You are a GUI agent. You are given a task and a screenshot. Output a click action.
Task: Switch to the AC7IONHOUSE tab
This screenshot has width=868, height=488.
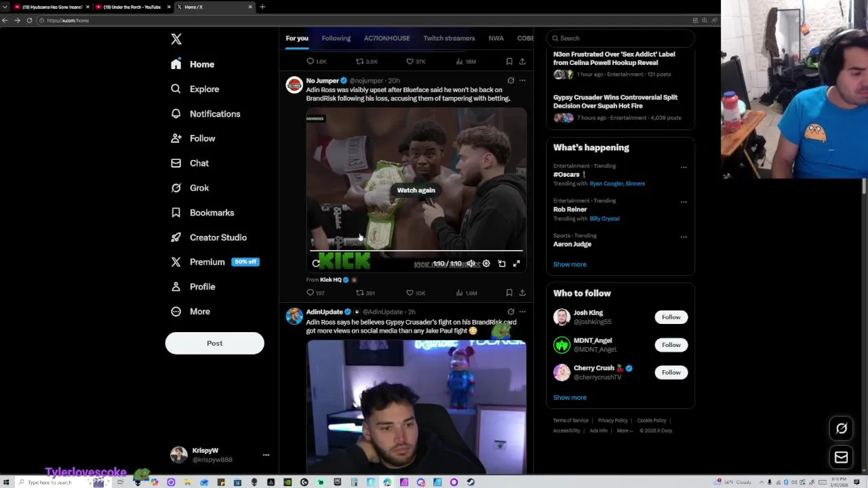387,38
